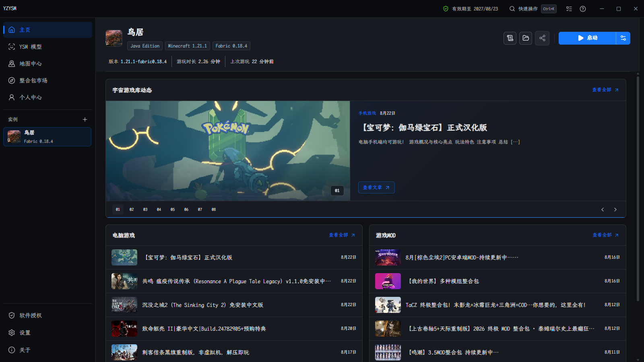Open 沉没之城2 list entry

(x=234, y=305)
